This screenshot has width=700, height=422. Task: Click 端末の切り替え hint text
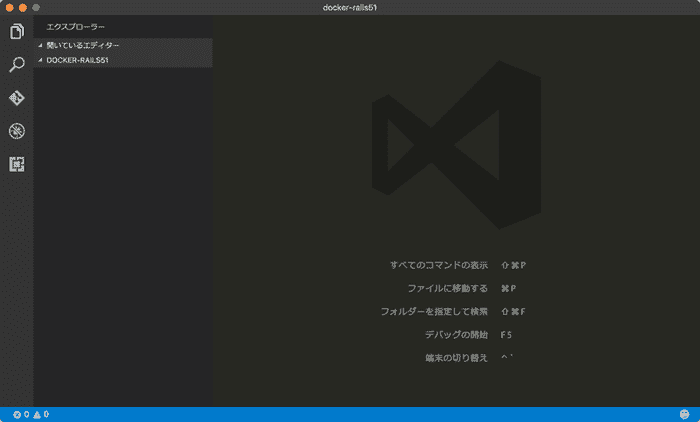click(456, 358)
